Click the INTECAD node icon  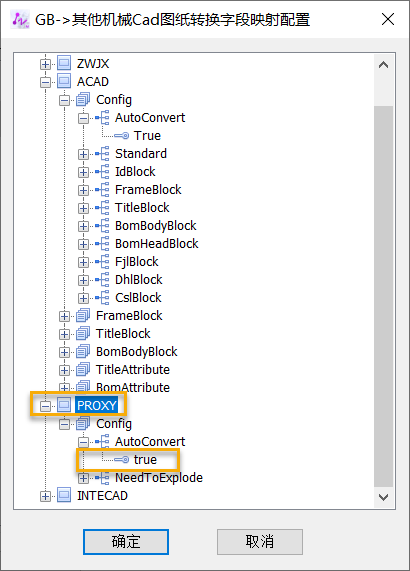pyautogui.click(x=64, y=496)
